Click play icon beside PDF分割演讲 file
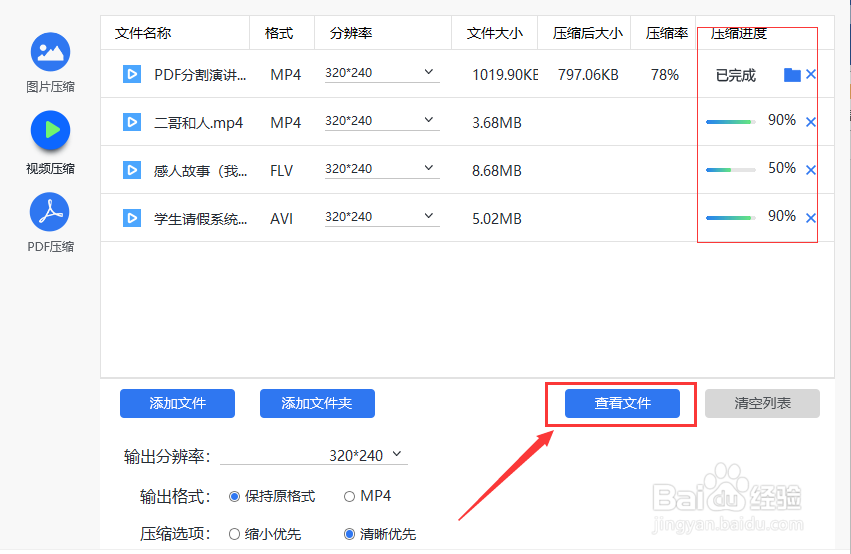 132,74
